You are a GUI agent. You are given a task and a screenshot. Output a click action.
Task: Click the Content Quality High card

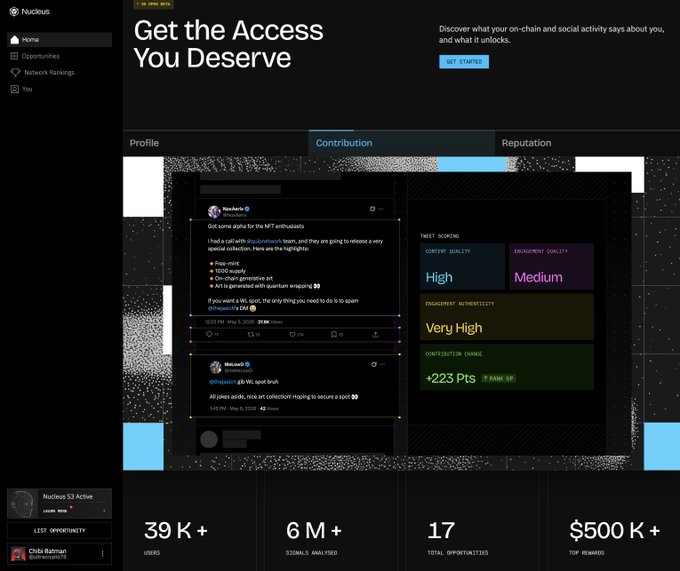(462, 266)
